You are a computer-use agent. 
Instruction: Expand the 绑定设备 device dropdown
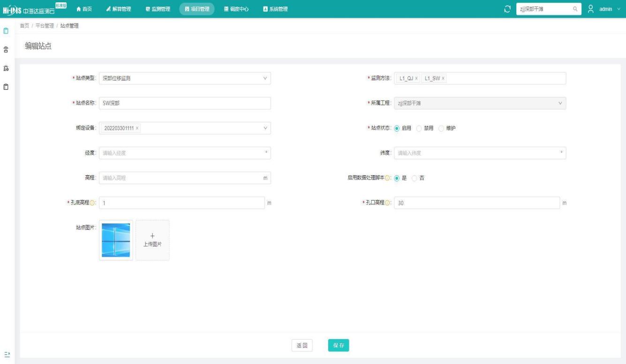point(265,128)
